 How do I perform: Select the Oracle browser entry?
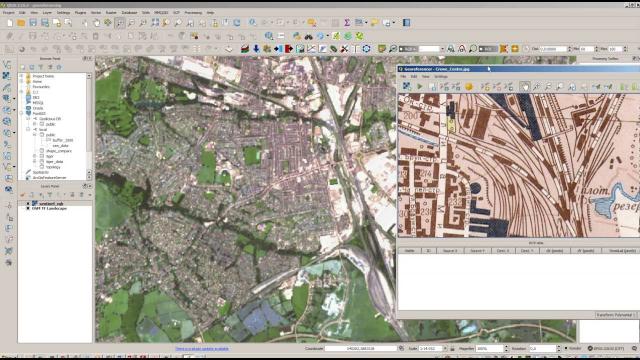38,108
